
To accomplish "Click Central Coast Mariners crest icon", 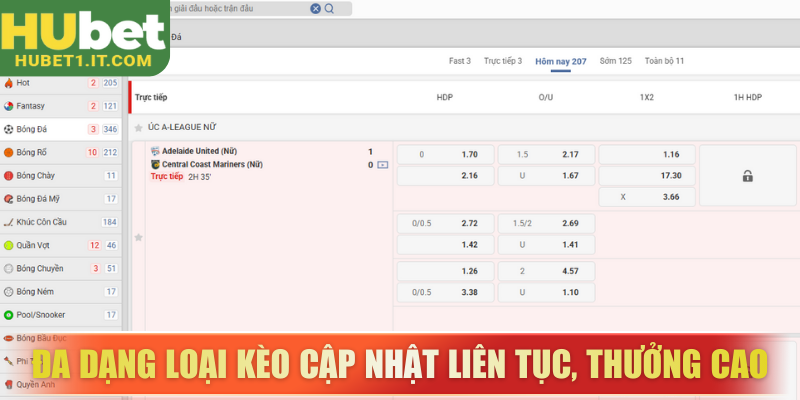I will tap(155, 164).
